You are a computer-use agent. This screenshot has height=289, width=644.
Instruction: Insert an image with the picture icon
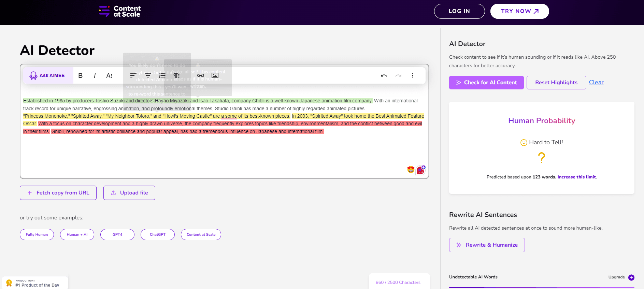[215, 75]
